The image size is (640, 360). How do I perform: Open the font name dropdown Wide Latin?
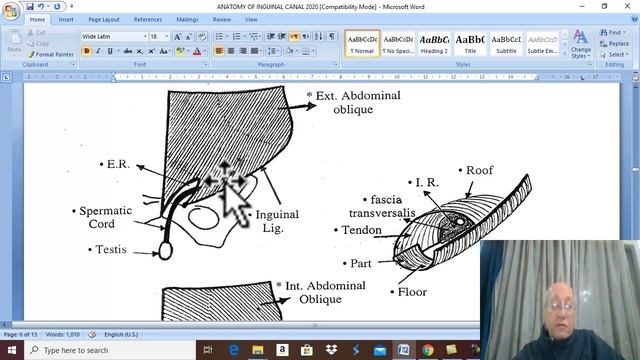click(x=145, y=37)
